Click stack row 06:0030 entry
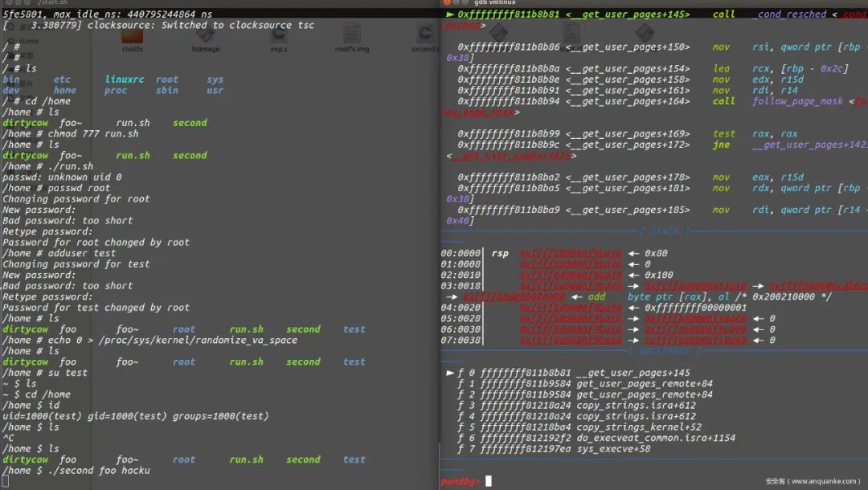 pyautogui.click(x=608, y=329)
